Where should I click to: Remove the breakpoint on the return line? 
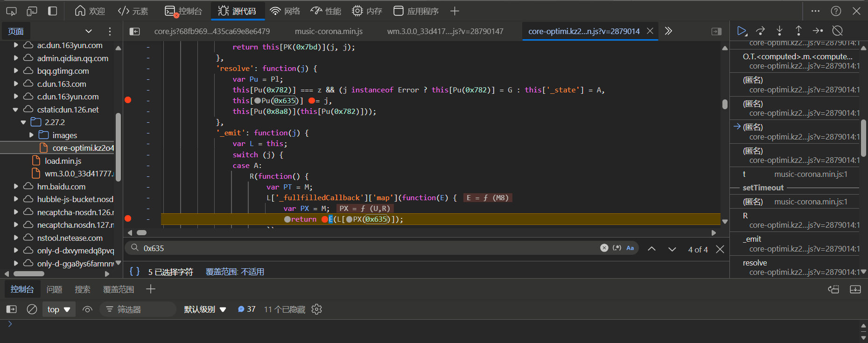click(128, 218)
